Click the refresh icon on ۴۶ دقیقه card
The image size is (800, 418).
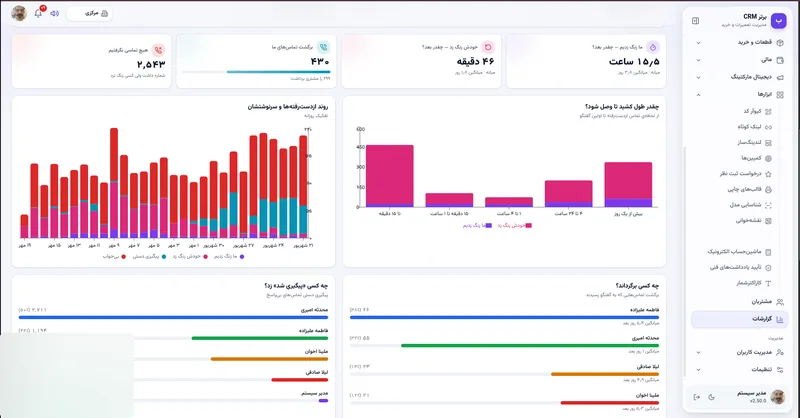coord(488,47)
